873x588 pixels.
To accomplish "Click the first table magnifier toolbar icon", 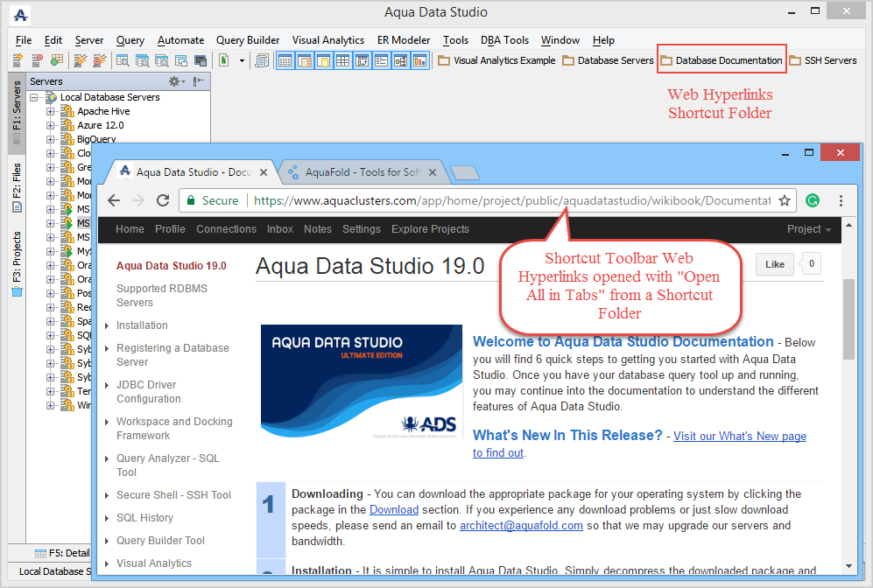I will (x=123, y=60).
